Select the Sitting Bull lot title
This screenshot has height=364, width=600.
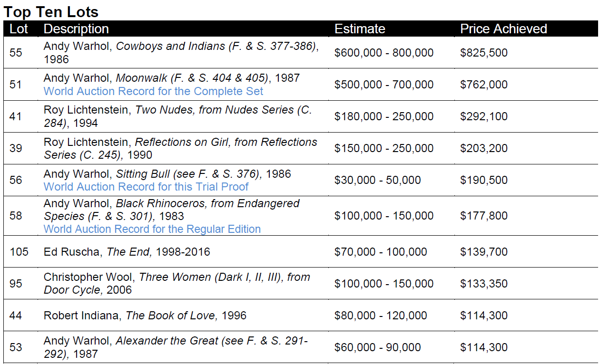(167, 174)
